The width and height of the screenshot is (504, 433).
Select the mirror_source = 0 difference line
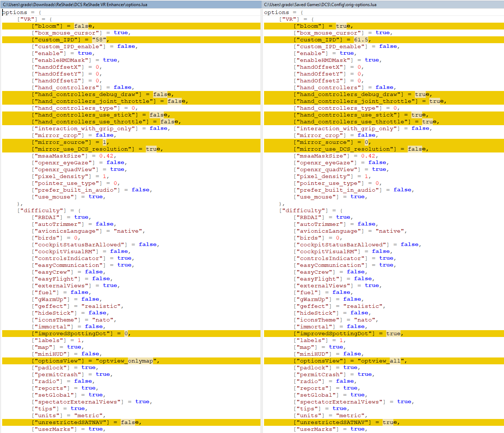click(x=384, y=142)
